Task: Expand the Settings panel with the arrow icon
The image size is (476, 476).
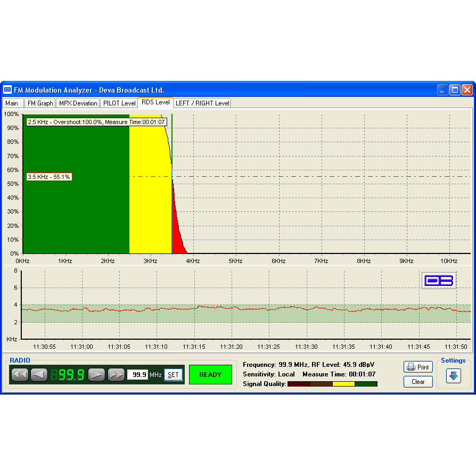Action: coord(453,376)
